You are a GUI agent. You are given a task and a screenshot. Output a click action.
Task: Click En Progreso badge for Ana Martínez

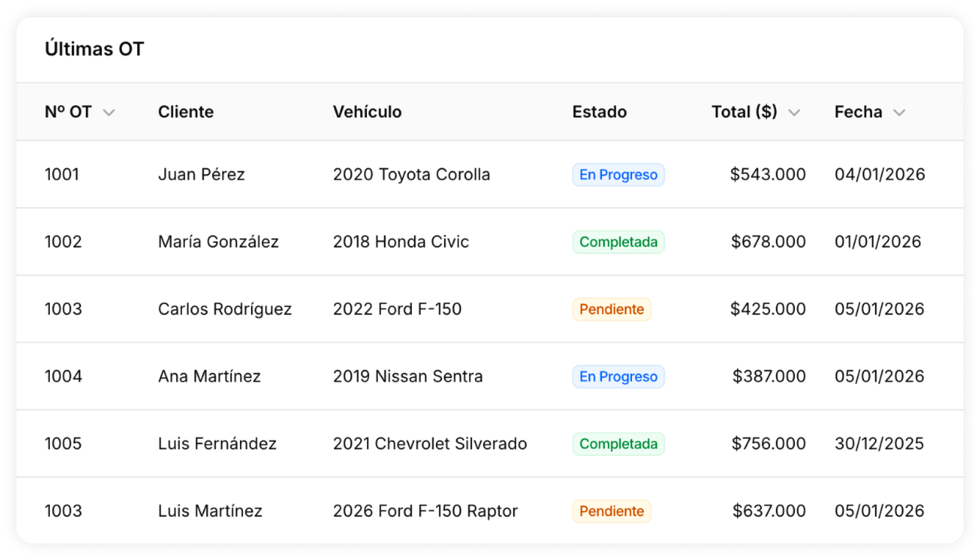618,376
